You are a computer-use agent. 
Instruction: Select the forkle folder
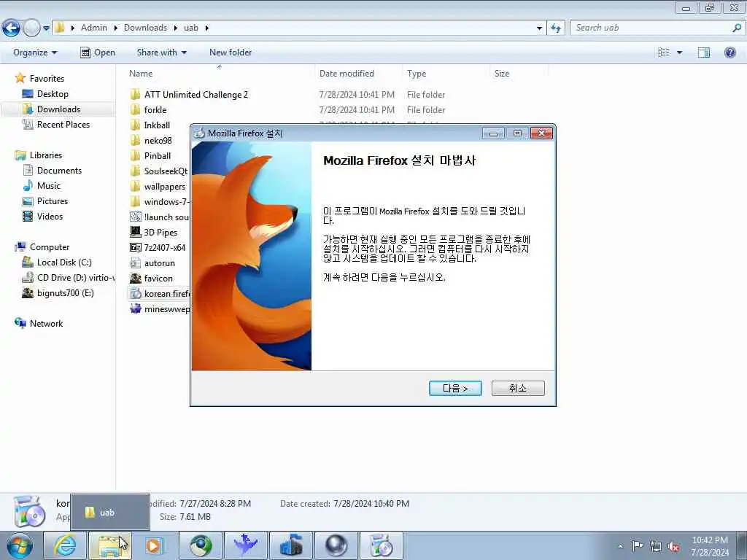[x=155, y=109]
